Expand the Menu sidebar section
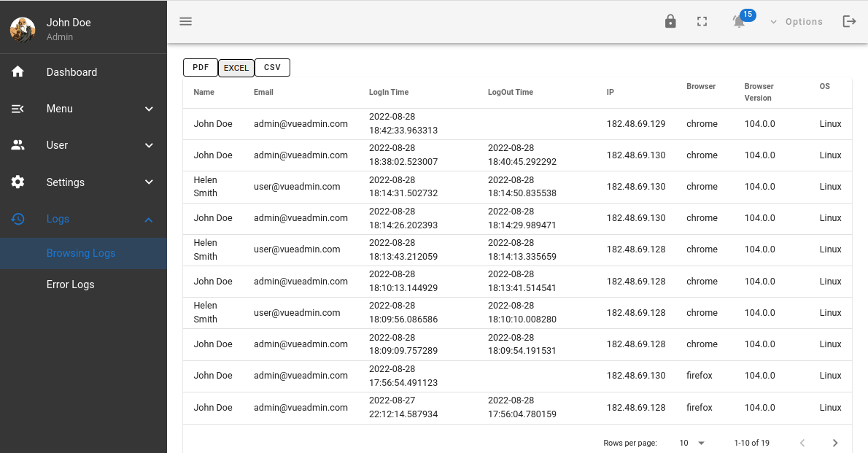Image resolution: width=868 pixels, height=453 pixels. [149, 109]
